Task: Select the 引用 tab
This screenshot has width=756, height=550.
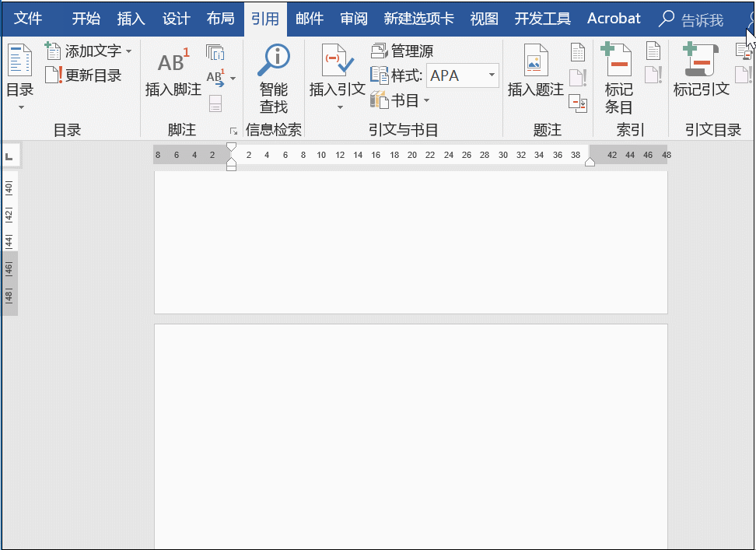Action: [265, 19]
